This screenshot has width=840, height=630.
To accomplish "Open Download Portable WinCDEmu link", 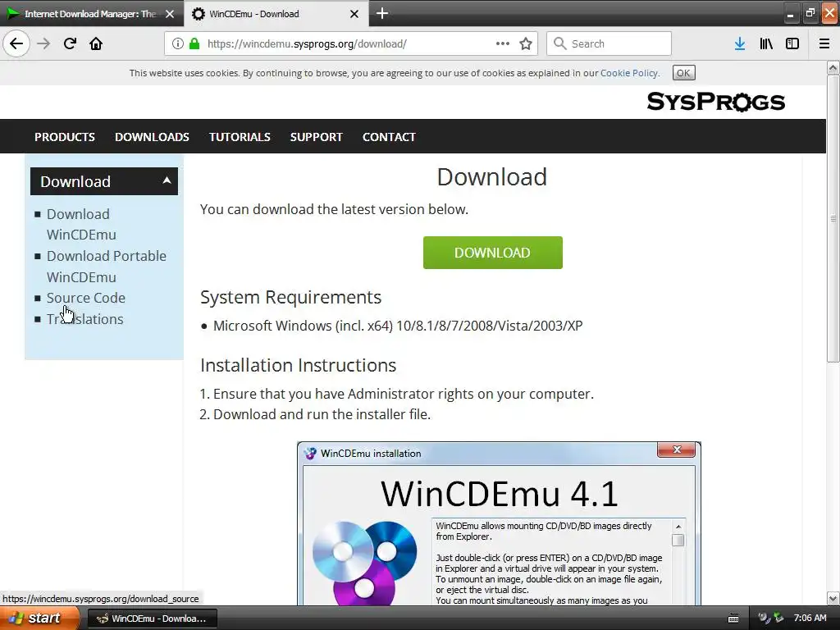I will 106,267.
